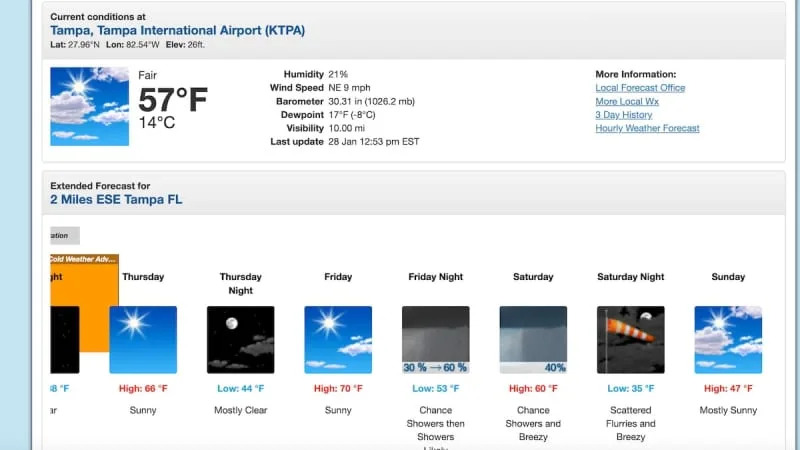The height and width of the screenshot is (450, 800).
Task: Click Friday's sunny forecast icon
Action: click(338, 340)
